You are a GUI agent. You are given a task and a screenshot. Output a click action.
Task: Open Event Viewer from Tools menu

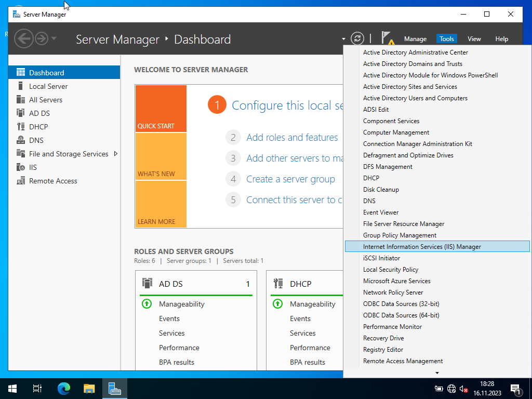(437, 212)
